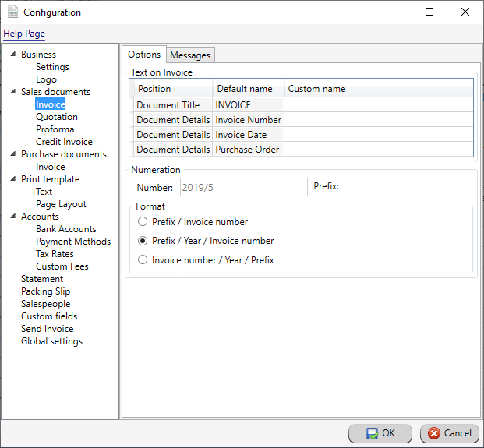Collapse the Accounts tree node

[x=13, y=217]
